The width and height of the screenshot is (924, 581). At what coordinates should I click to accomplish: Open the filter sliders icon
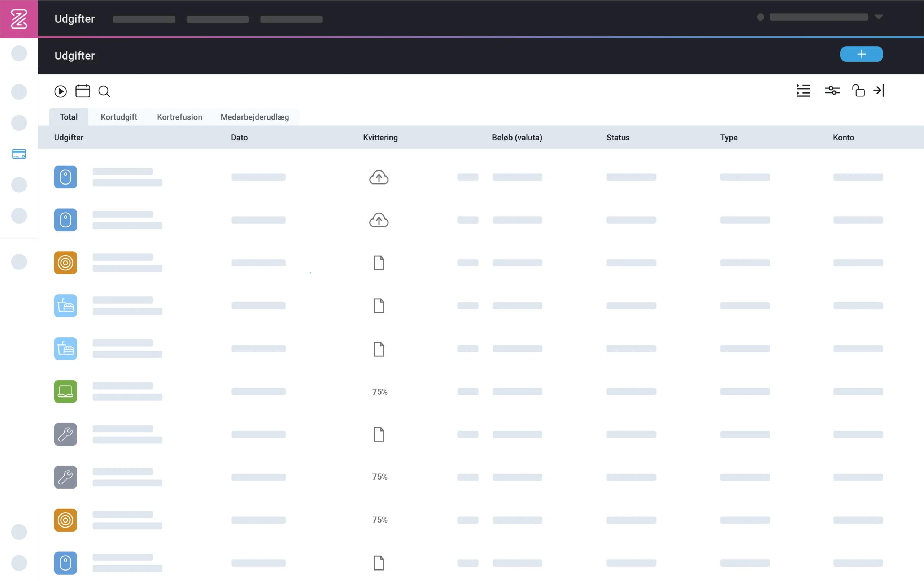point(832,91)
